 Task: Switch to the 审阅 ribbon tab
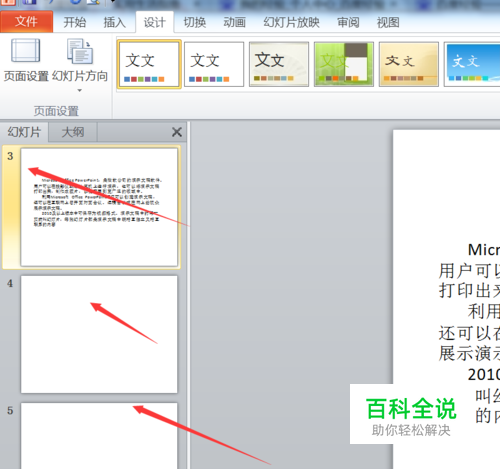point(348,23)
